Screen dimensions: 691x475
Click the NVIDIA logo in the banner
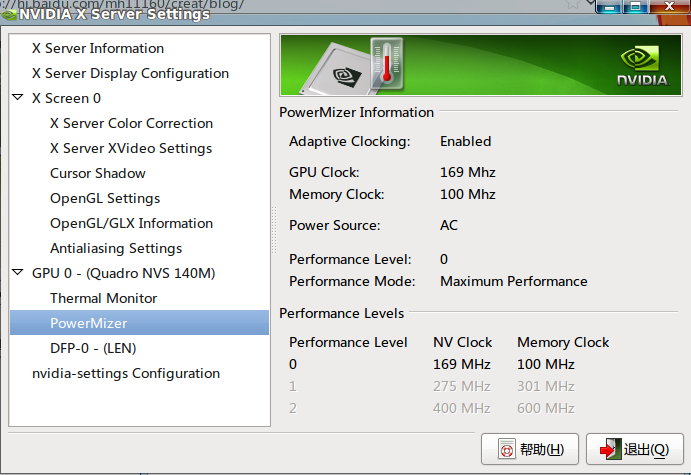click(x=643, y=66)
